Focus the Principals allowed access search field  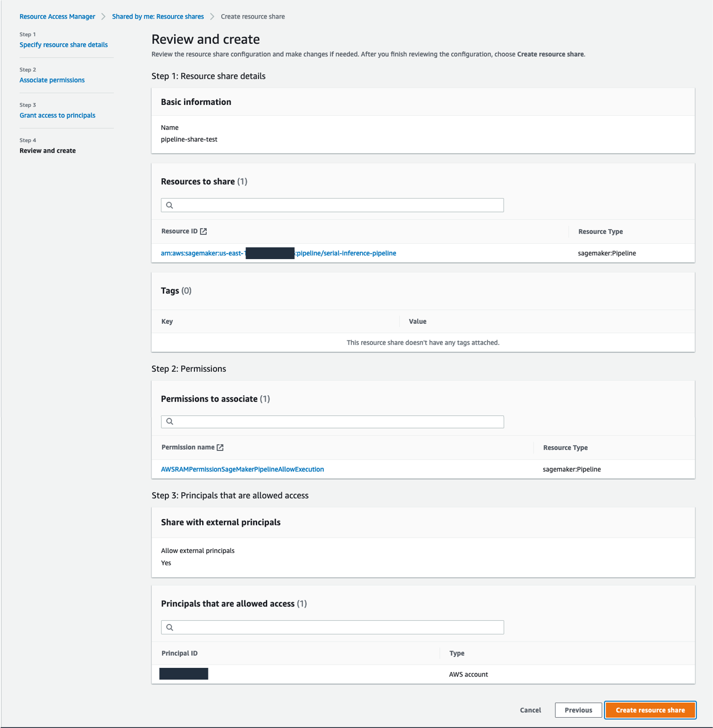click(337, 627)
